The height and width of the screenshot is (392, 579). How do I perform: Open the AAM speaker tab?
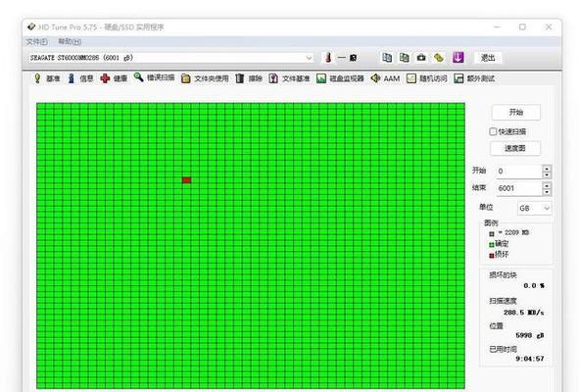click(385, 78)
